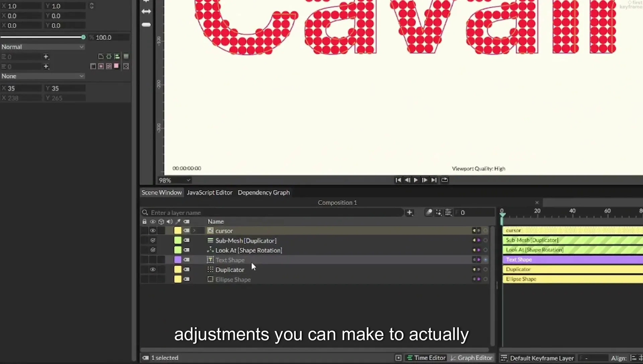Screen dimensions: 643x364
Task: Play the composition preview
Action: click(x=416, y=180)
